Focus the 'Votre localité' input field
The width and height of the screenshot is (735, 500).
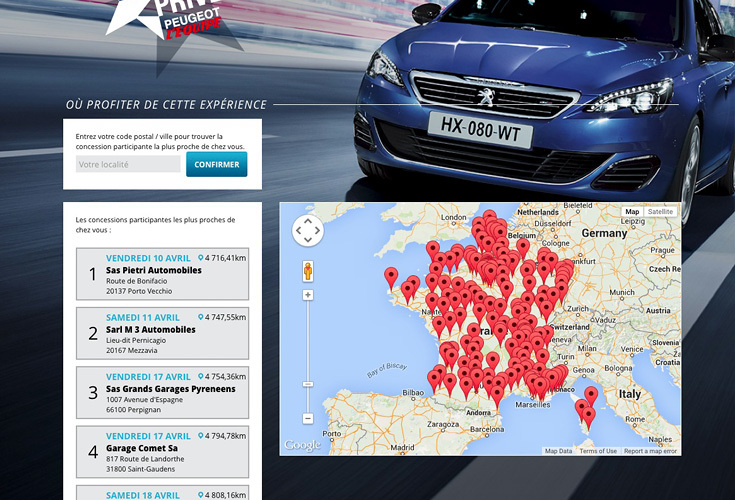(x=128, y=164)
